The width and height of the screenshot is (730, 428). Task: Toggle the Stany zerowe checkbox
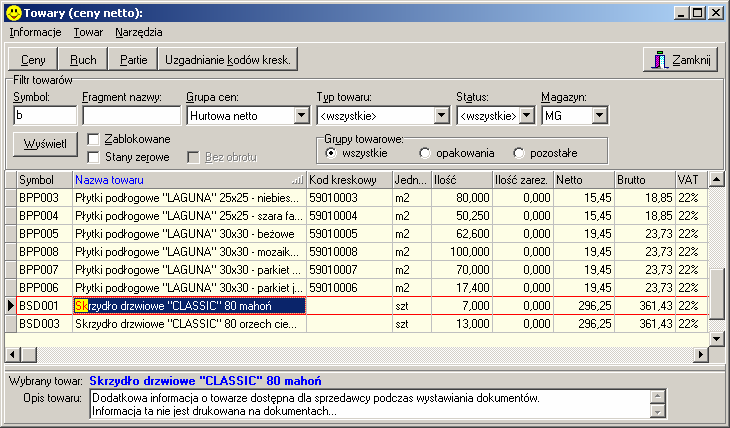coord(94,157)
